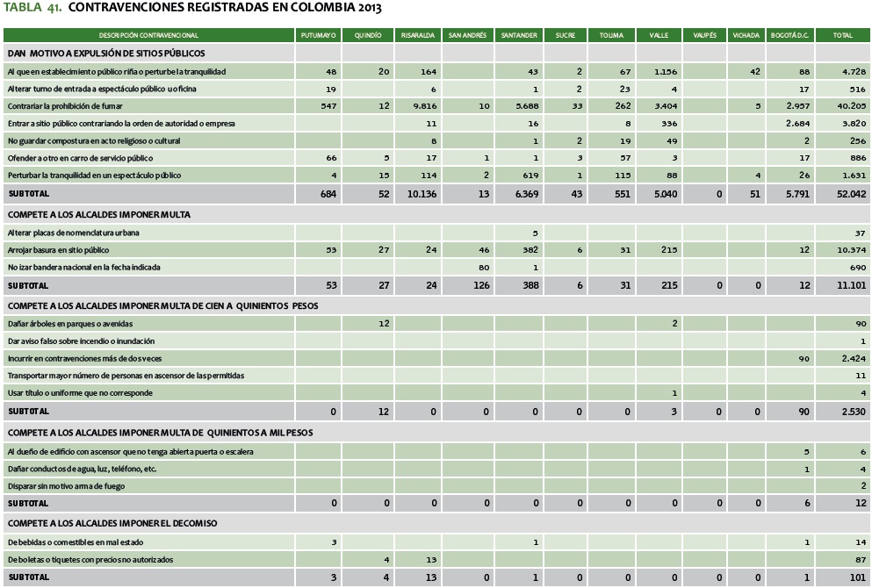Click the 10.374 total for arrojar basura
The width and height of the screenshot is (872, 588).
click(840, 249)
